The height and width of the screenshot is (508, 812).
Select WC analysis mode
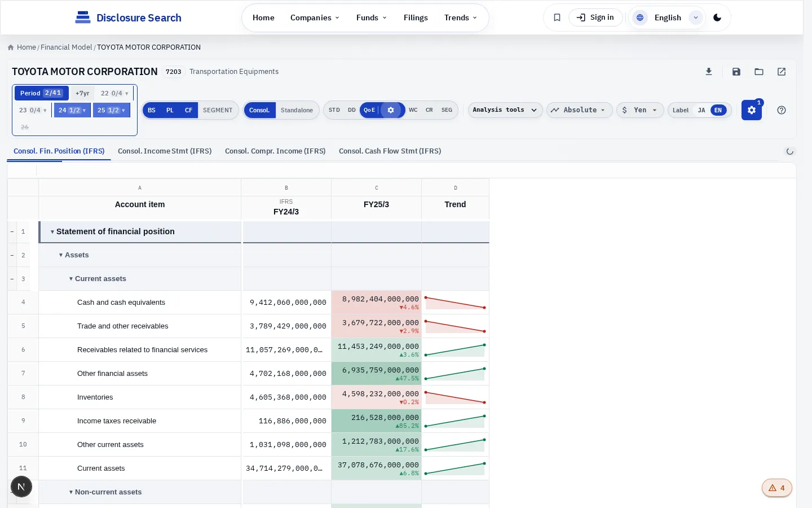point(413,110)
